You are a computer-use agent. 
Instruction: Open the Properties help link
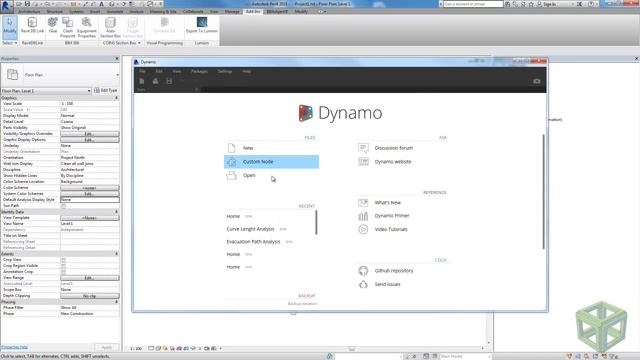pos(14,347)
